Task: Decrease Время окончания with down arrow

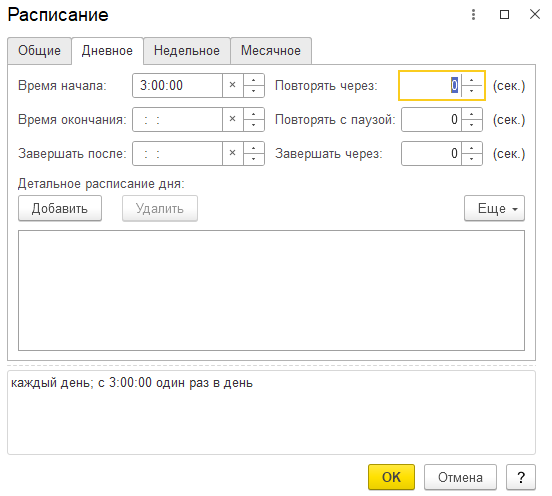Action: pos(253,125)
